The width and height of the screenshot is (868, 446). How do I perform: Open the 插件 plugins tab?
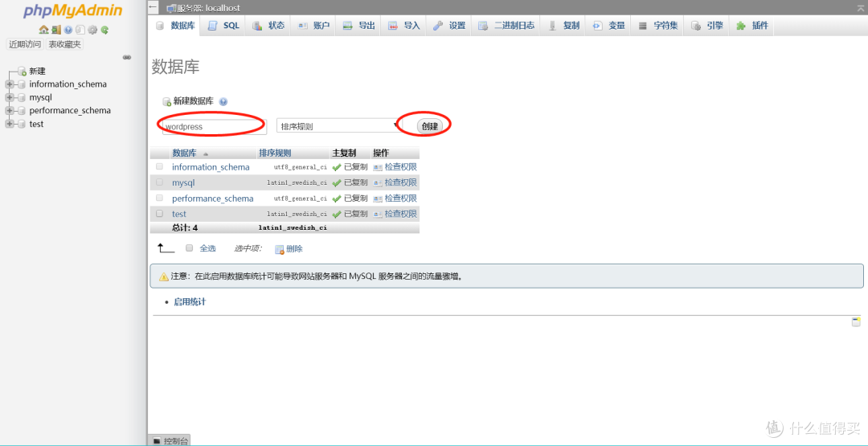pos(751,26)
